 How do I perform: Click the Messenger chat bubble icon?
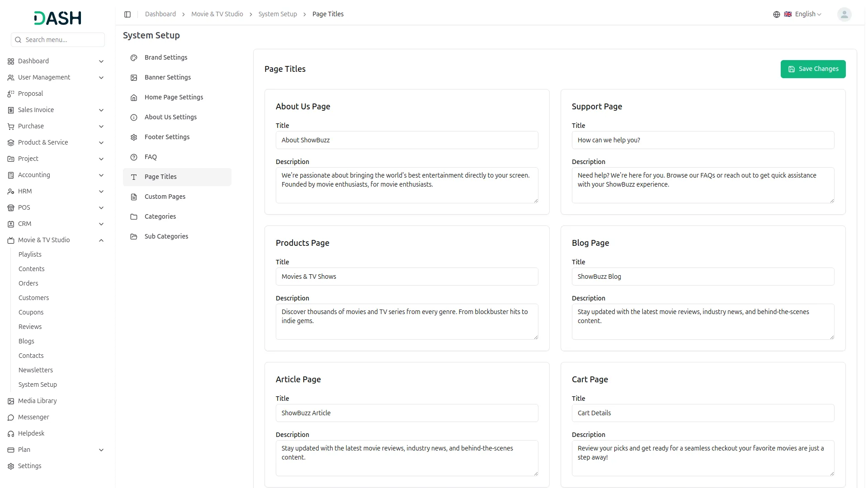tap(11, 418)
